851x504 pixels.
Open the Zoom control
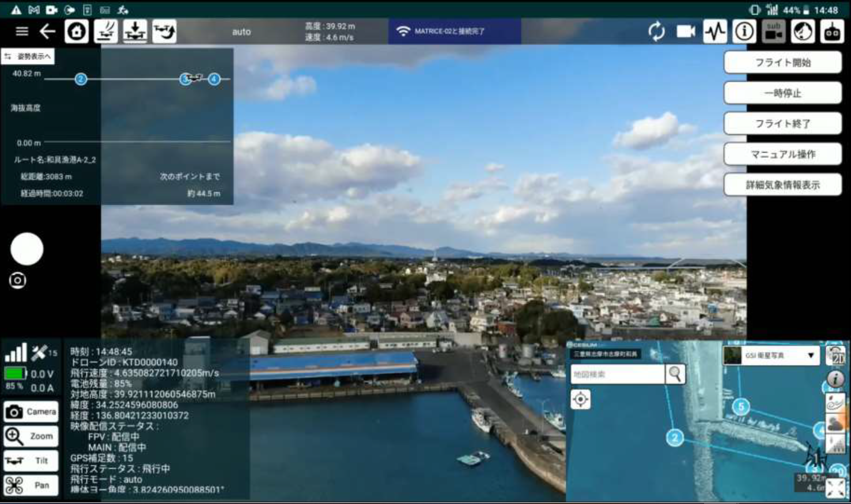tap(31, 436)
